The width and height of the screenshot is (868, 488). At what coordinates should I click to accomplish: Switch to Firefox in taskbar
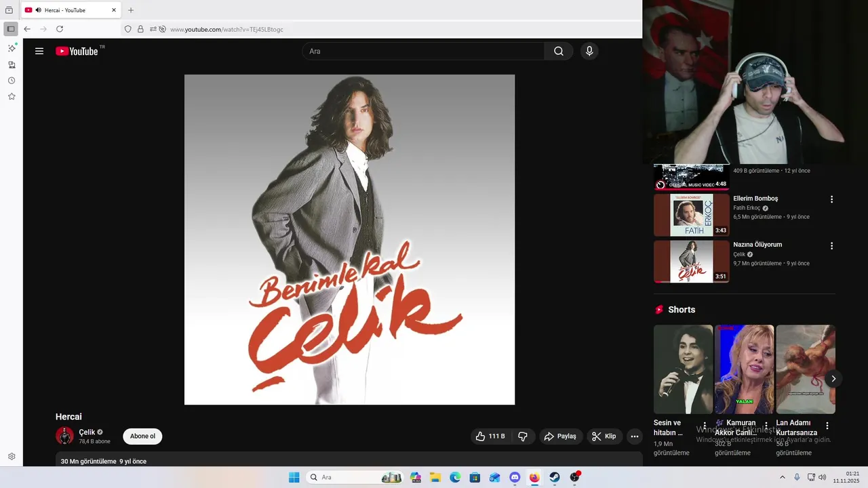tap(534, 477)
